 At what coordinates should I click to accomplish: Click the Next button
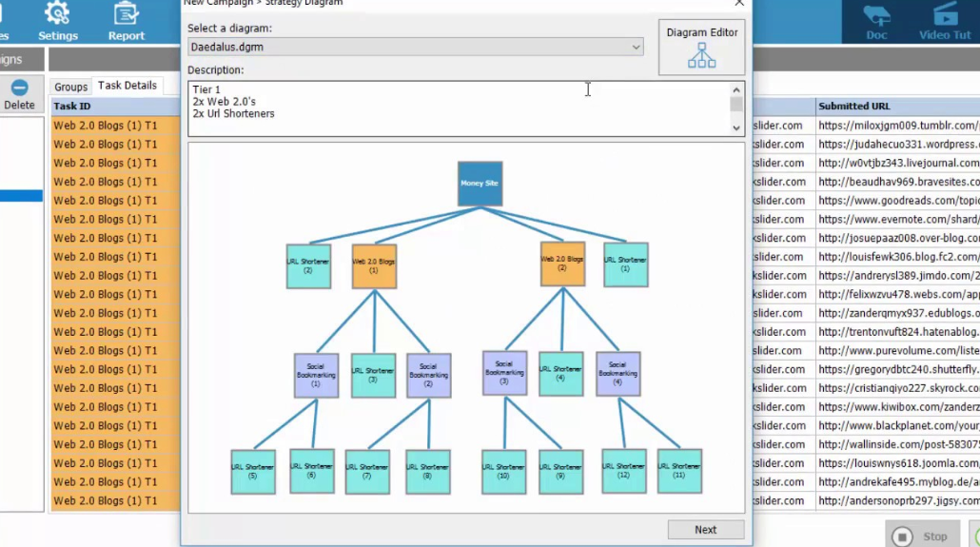pos(705,530)
